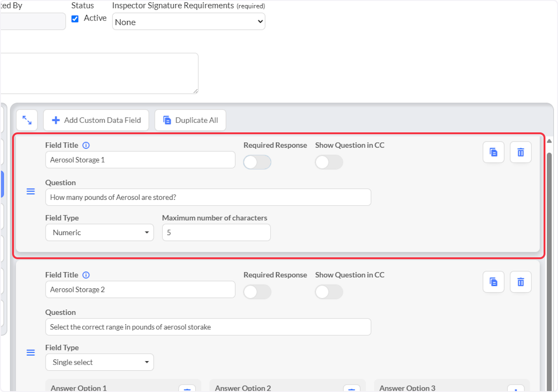Show Field Title info for Aerosol Storage 1
Image resolution: width=558 pixels, height=392 pixels.
pos(86,145)
